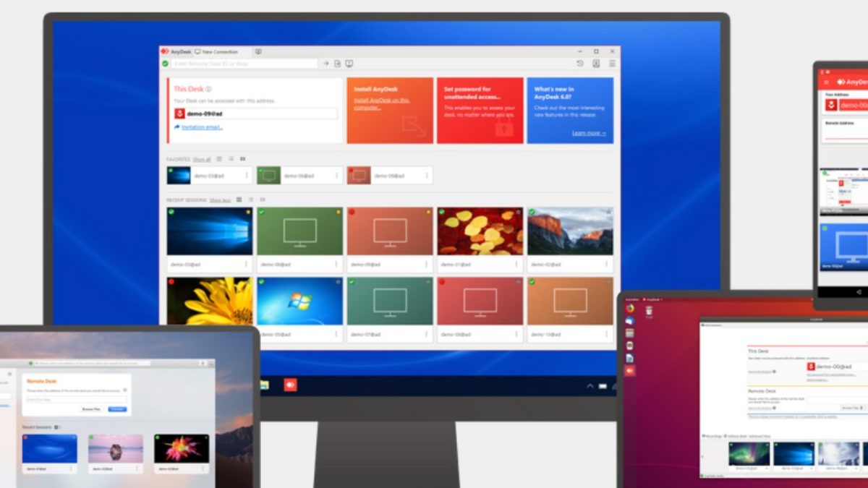Switch Favorites to list view

(x=219, y=159)
